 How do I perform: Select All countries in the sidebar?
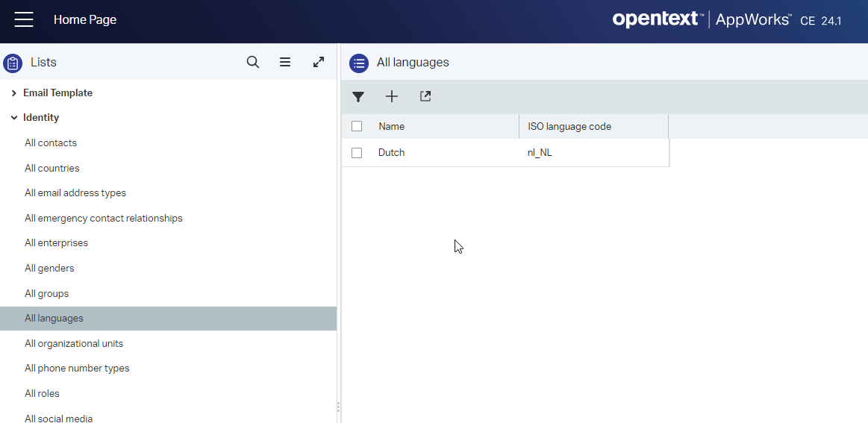[52, 169]
